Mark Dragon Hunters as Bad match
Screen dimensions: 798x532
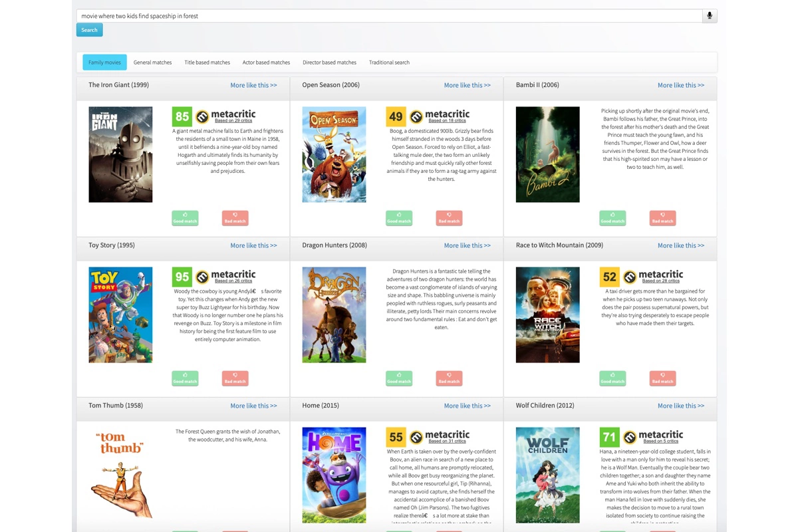pos(449,378)
